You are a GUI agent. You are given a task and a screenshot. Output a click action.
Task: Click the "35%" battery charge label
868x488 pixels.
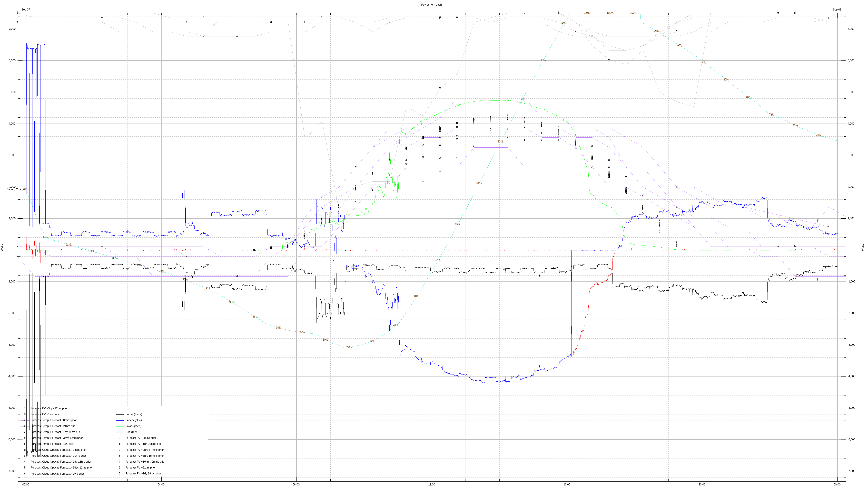point(255,317)
